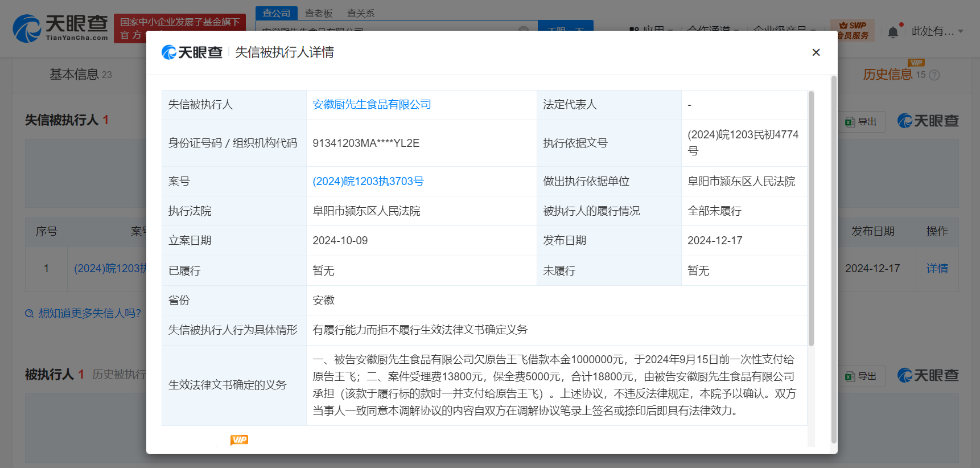Select the 查关系 search tab
The width and height of the screenshot is (980, 468).
click(360, 13)
